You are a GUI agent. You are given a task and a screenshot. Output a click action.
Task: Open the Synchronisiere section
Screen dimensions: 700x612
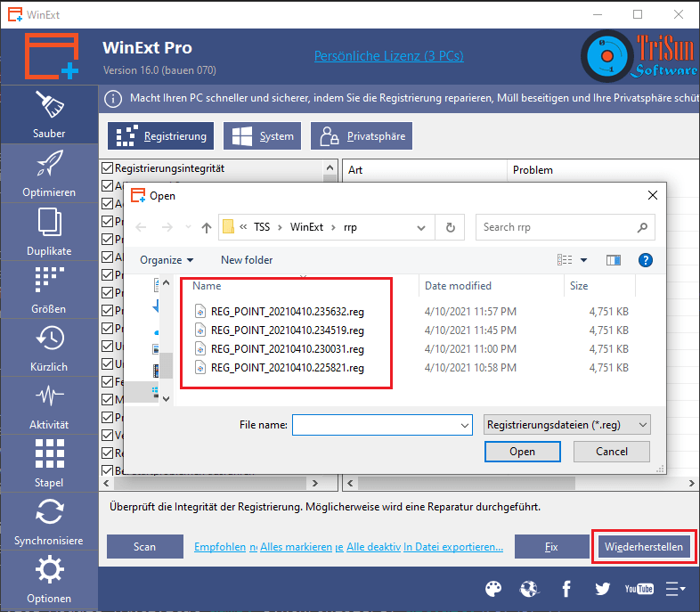pyautogui.click(x=49, y=522)
